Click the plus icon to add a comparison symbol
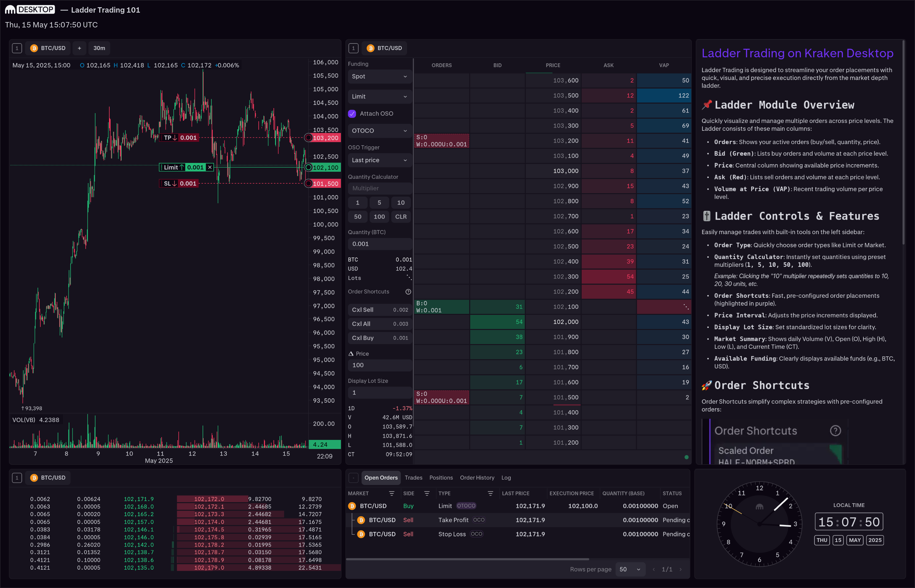 click(x=79, y=48)
